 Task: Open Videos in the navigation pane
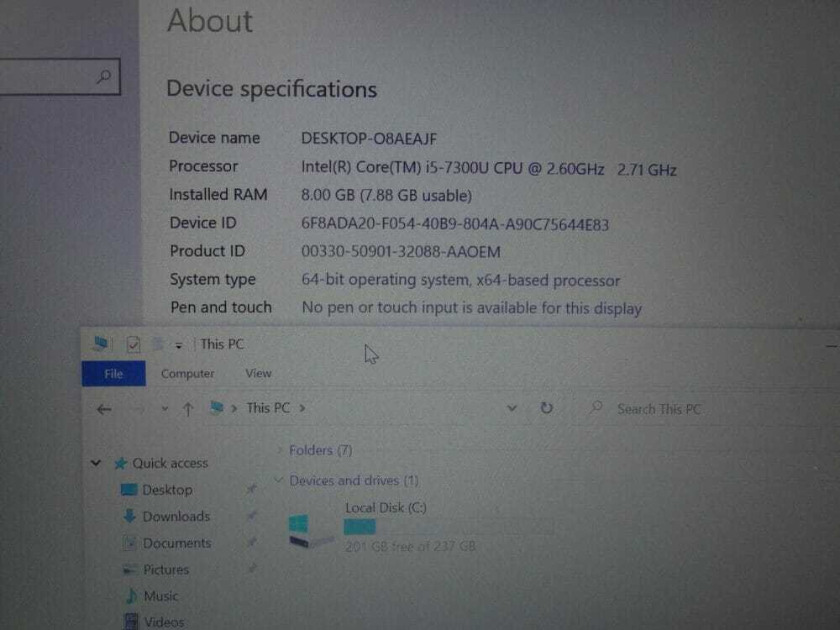coord(164,622)
